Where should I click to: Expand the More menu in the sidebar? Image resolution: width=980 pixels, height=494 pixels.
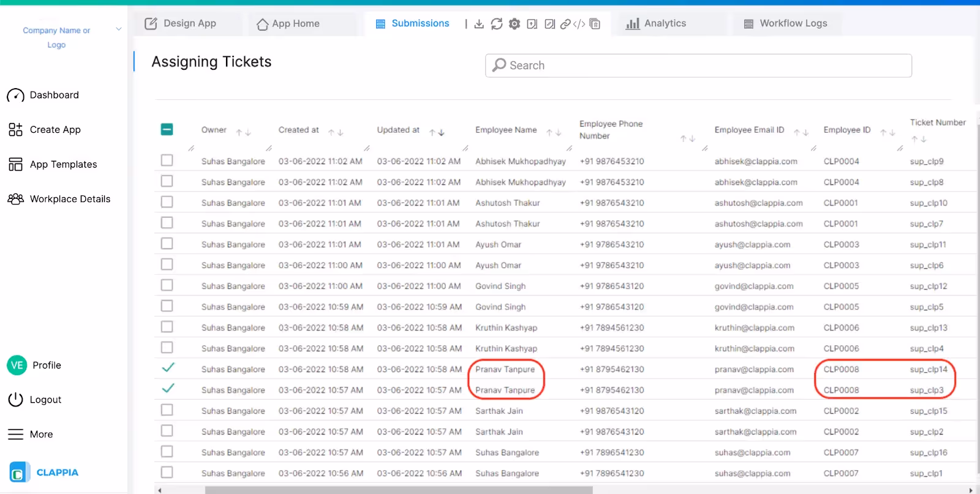click(x=30, y=435)
